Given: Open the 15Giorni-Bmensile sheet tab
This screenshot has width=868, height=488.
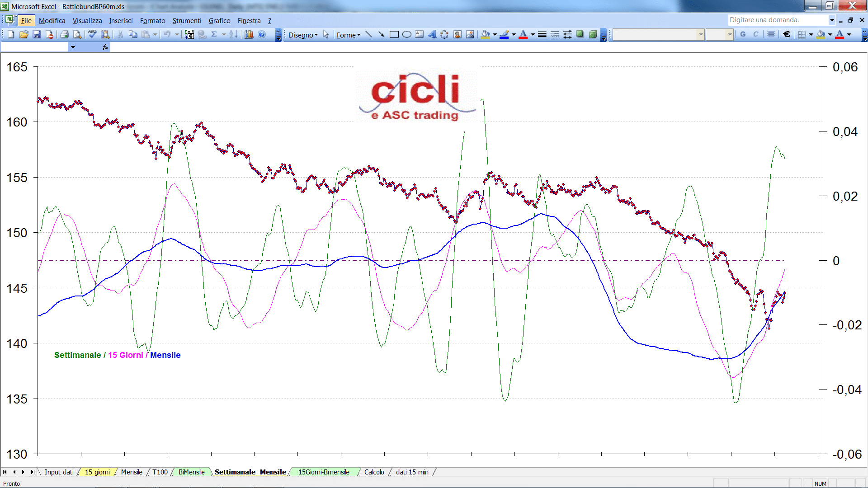Looking at the screenshot, I should pyautogui.click(x=324, y=472).
